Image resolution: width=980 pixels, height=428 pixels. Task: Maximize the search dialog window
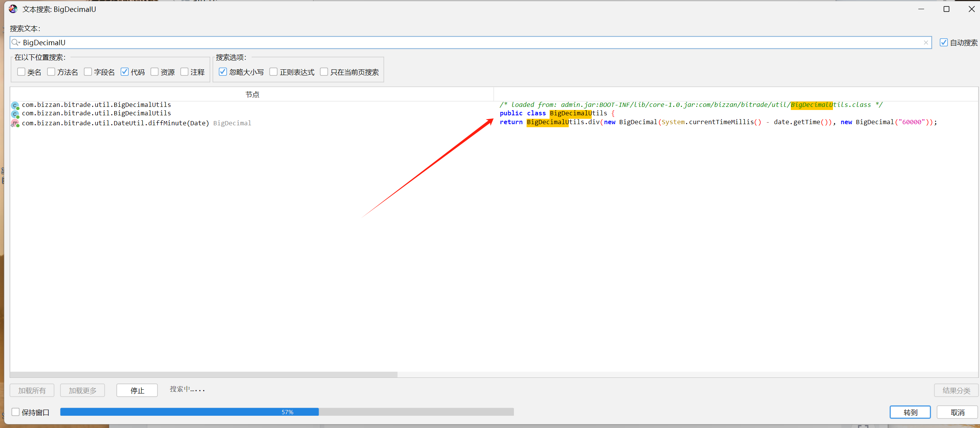click(946, 9)
